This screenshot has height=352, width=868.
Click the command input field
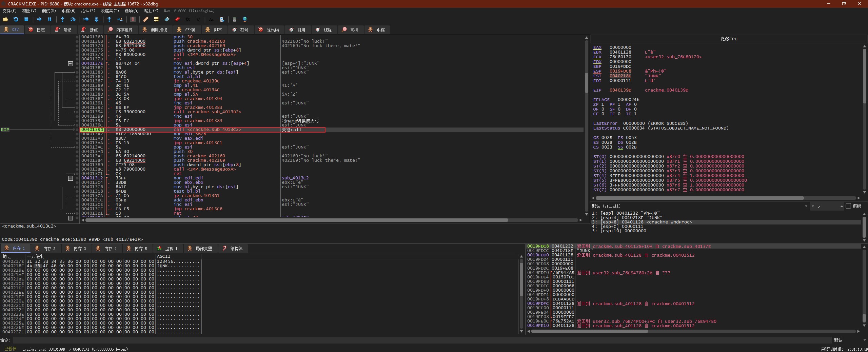420,340
